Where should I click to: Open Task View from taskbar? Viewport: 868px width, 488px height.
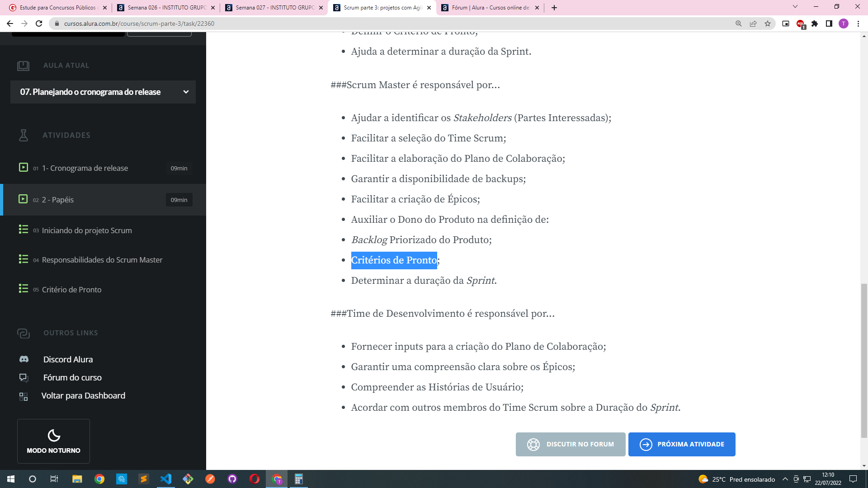point(54,479)
